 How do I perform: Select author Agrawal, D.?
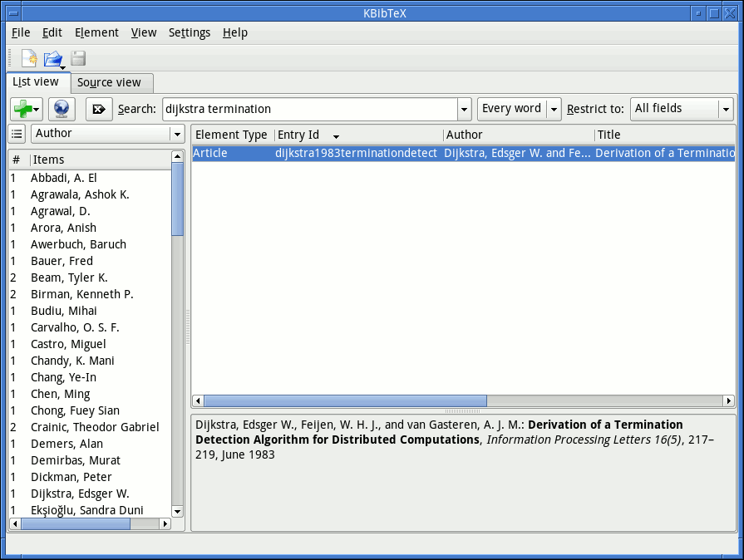click(x=90, y=212)
